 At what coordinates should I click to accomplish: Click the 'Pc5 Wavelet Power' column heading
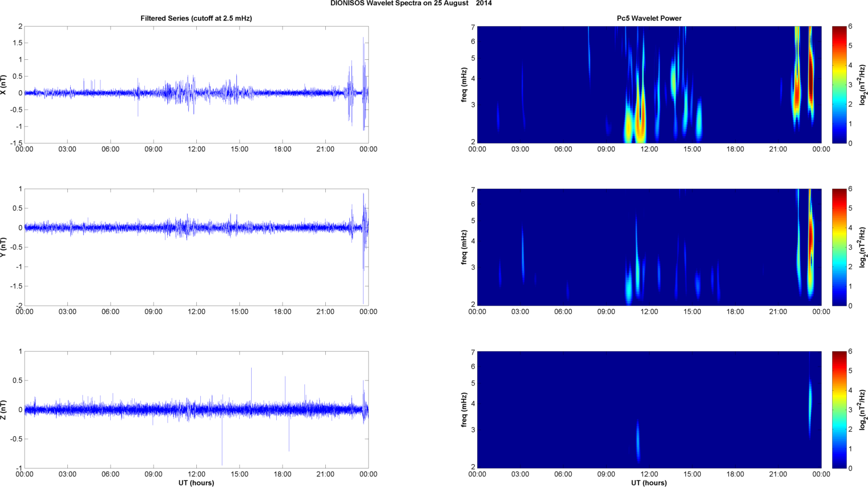click(x=649, y=18)
